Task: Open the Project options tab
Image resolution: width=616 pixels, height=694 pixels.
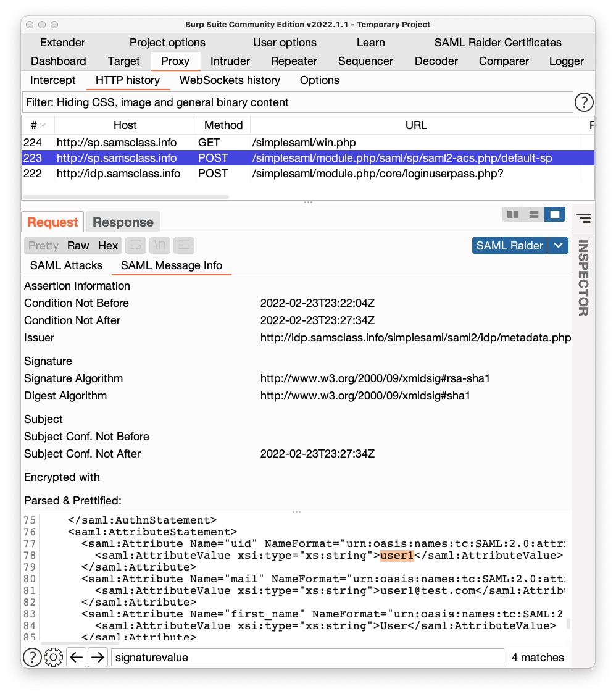Action: pos(167,43)
